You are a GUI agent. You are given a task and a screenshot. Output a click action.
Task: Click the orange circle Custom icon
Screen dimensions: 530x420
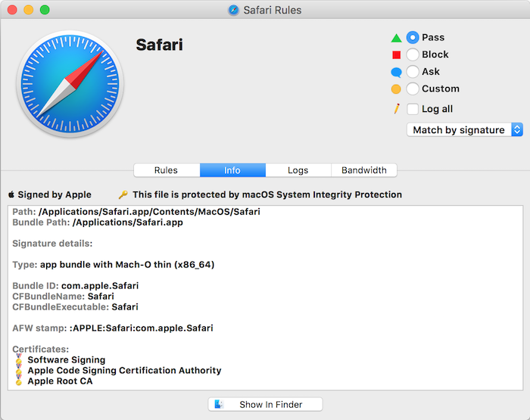pos(396,89)
